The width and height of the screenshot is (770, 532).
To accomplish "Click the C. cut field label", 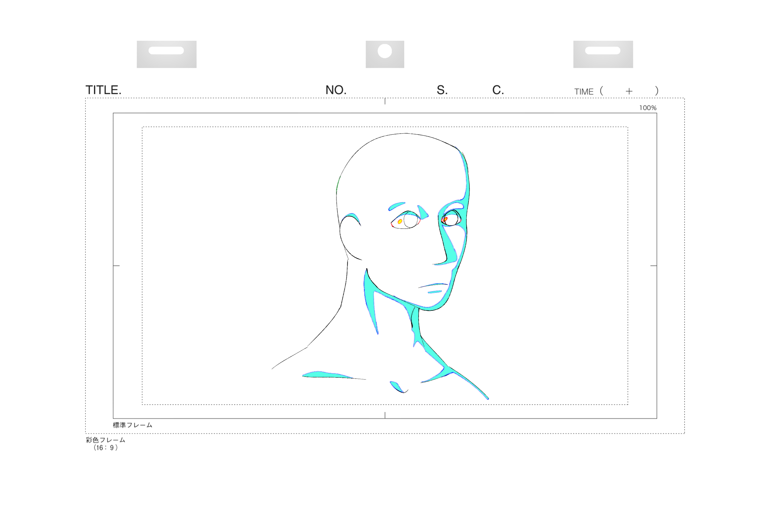I will pos(498,90).
